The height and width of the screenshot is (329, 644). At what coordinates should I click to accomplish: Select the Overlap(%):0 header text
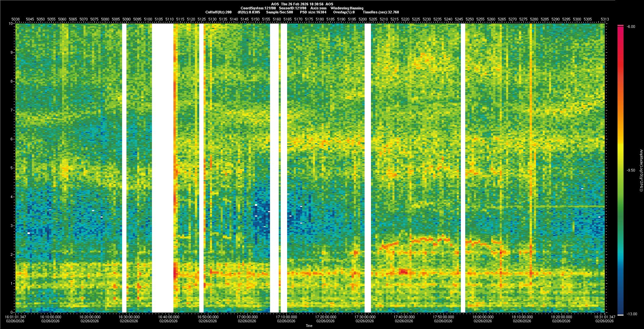pos(344,12)
